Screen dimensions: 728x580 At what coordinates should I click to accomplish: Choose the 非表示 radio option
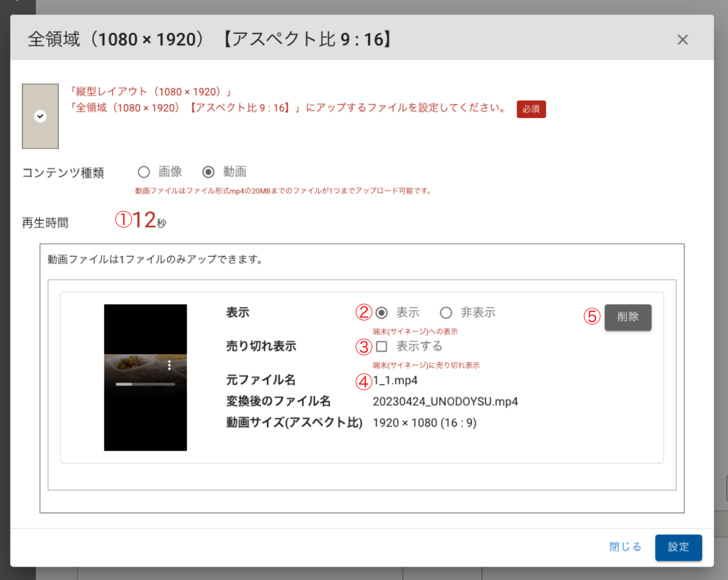[x=446, y=313]
